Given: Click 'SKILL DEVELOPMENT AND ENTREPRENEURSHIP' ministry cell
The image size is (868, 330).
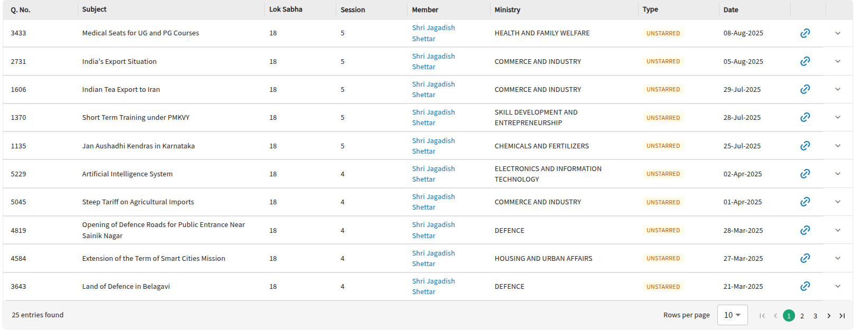Looking at the screenshot, I should tap(536, 117).
